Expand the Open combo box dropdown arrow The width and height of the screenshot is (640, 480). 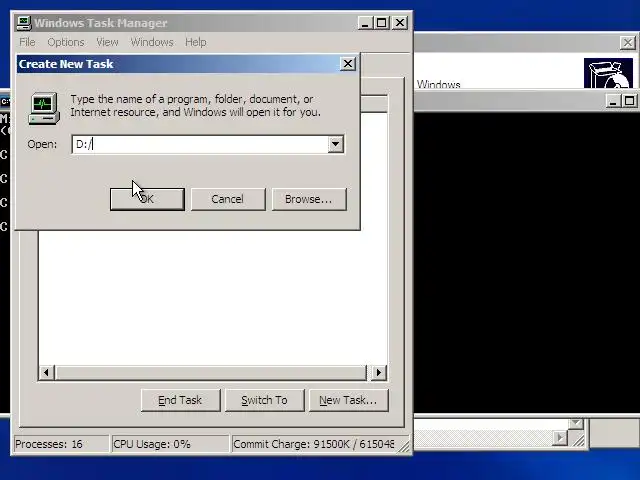[336, 144]
